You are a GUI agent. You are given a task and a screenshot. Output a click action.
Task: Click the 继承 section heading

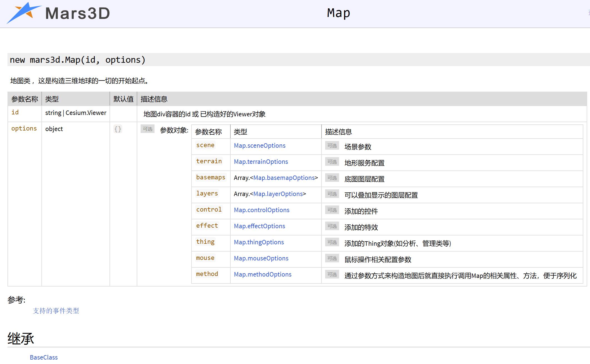coord(21,338)
